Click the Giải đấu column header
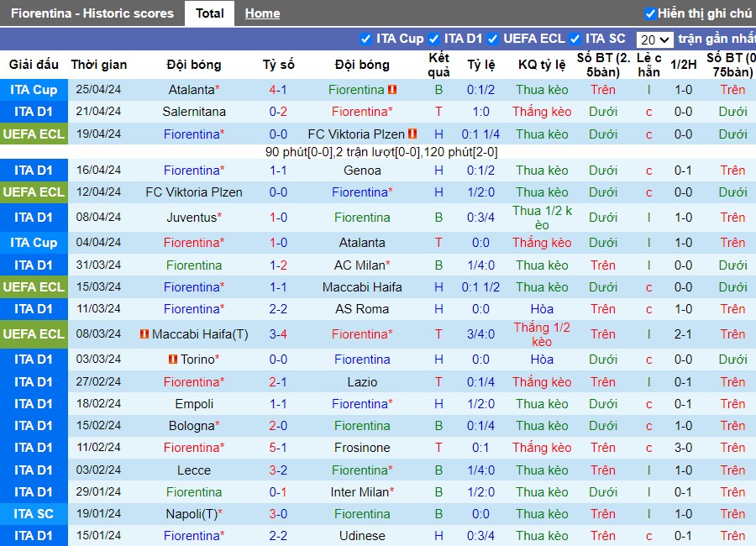756x546 pixels. (x=34, y=65)
